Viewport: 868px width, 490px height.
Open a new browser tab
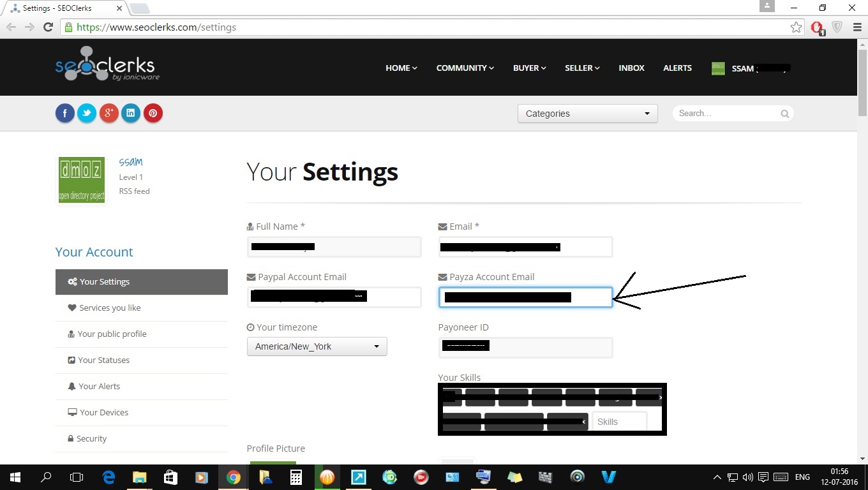pos(140,8)
